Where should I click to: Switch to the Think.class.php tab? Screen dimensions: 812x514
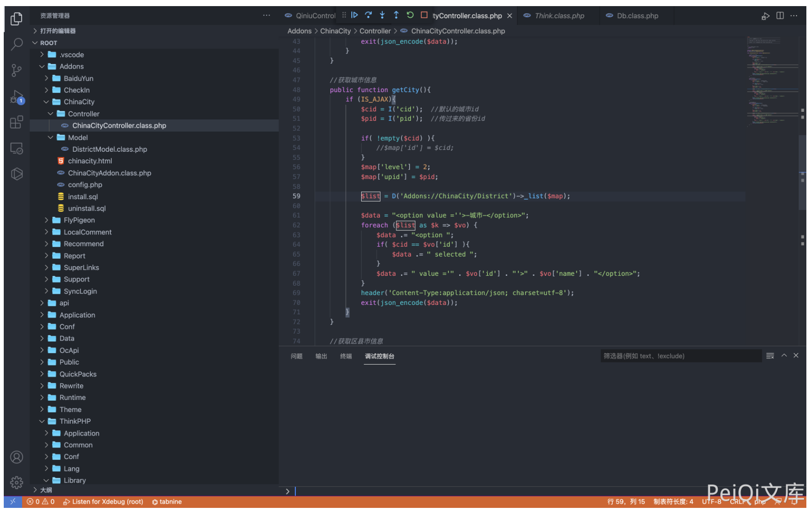click(x=559, y=16)
